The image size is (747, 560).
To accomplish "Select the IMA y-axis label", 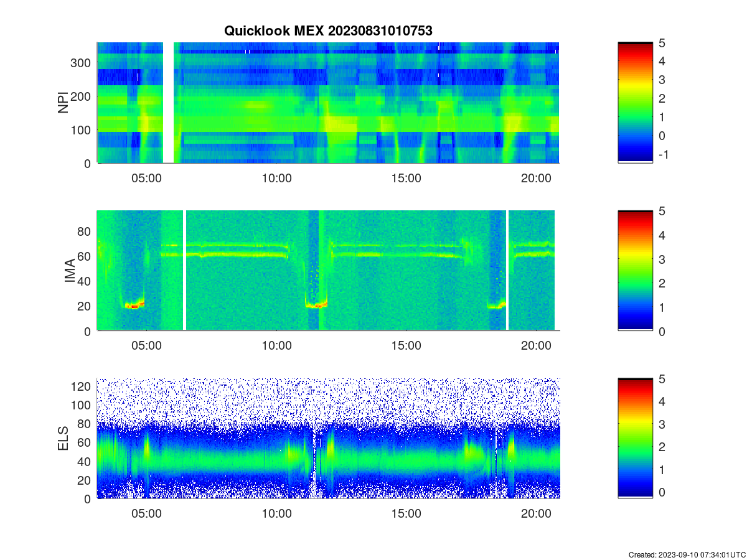I will click(70, 271).
